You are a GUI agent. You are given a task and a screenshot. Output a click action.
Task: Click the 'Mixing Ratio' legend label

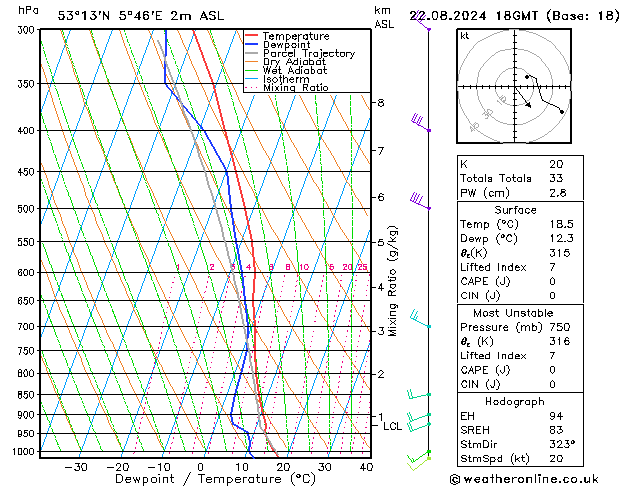[x=296, y=87]
